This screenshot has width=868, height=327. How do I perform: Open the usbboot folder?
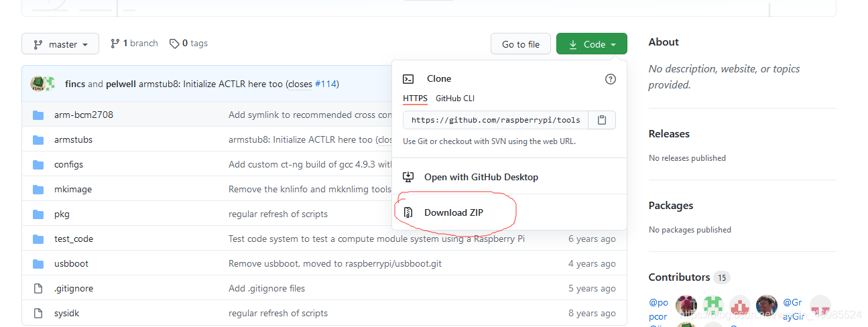72,263
